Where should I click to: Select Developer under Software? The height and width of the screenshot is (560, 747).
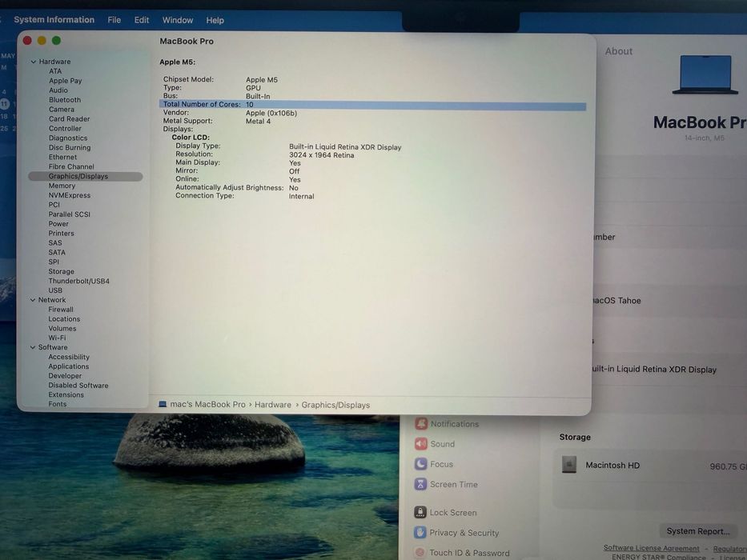pyautogui.click(x=65, y=376)
